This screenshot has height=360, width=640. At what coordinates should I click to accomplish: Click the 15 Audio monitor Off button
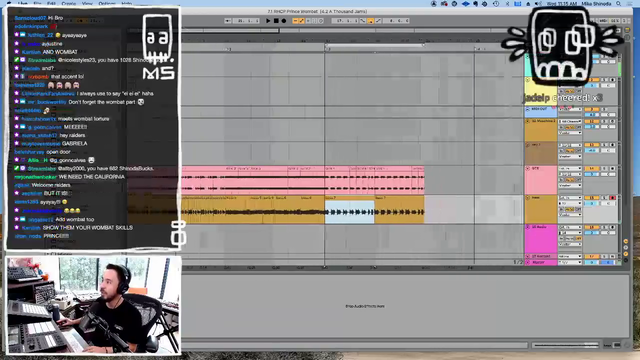click(578, 239)
